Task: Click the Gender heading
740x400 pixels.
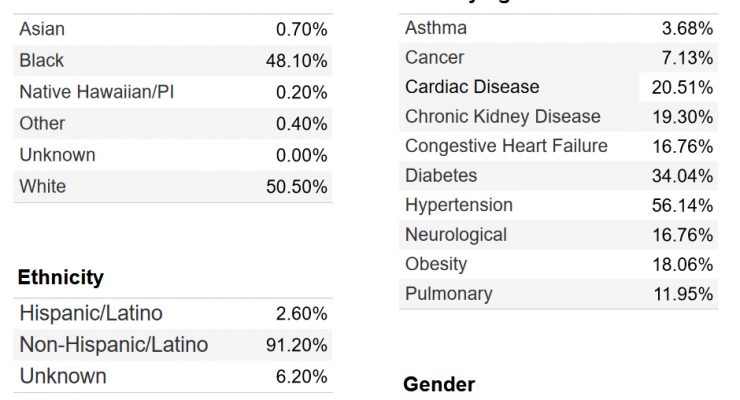Action: coord(439,384)
